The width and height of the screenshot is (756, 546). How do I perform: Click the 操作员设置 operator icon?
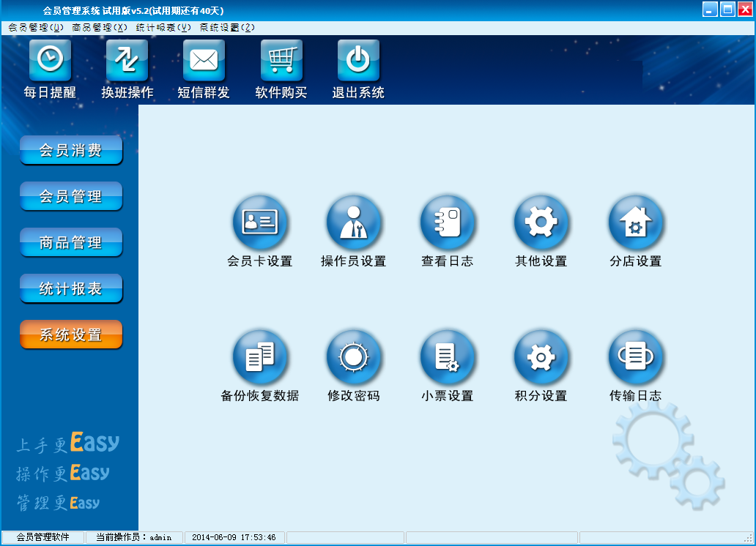pyautogui.click(x=354, y=223)
